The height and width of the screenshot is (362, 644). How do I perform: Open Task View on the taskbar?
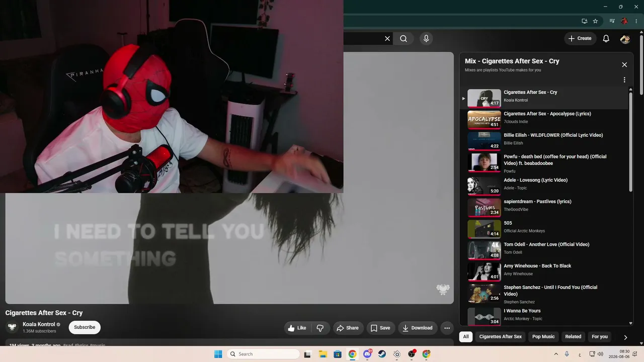pos(307,354)
